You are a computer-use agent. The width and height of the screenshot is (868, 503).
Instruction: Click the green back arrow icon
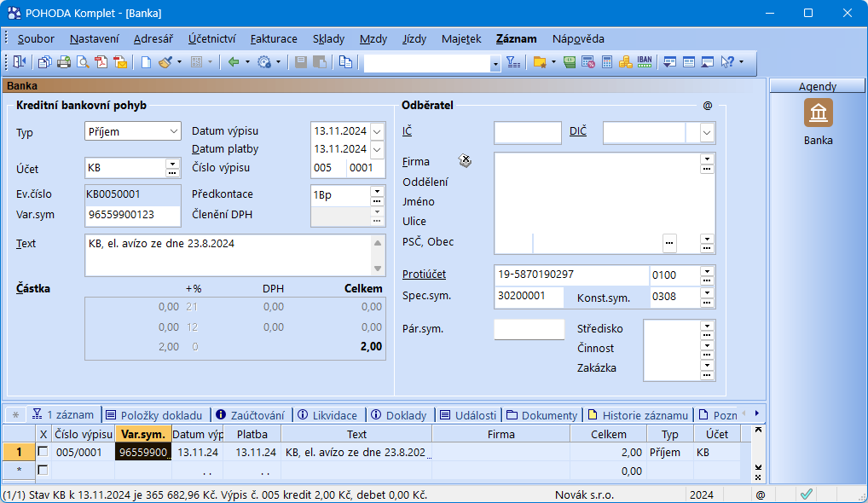234,62
